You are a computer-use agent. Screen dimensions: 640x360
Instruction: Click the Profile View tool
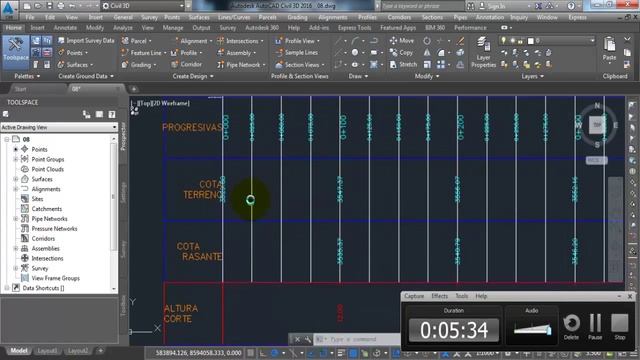click(x=298, y=41)
